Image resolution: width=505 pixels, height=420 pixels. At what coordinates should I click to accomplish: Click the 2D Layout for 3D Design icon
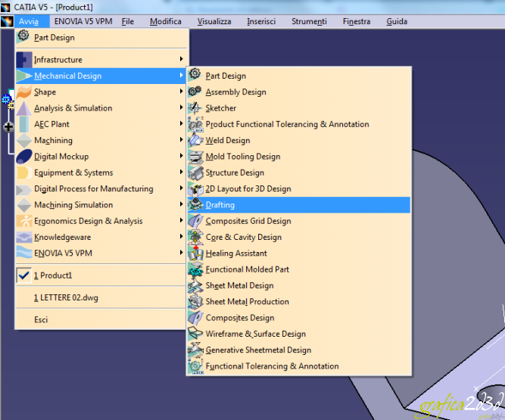click(196, 188)
